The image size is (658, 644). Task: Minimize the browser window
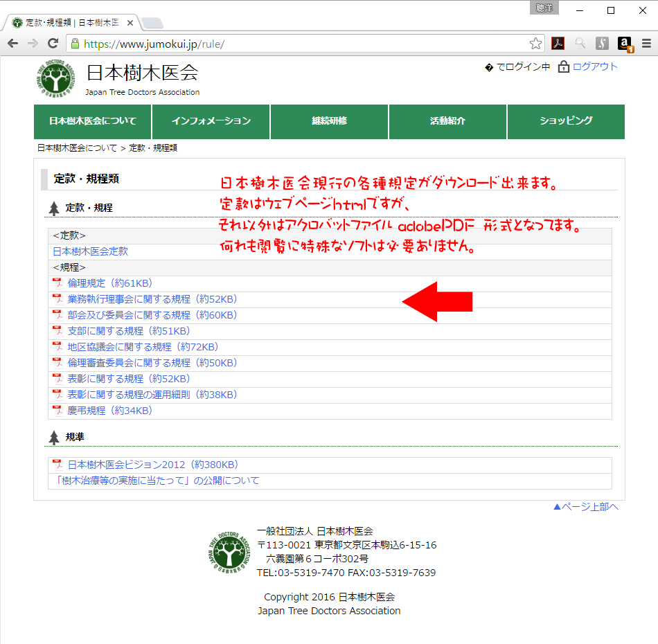pyautogui.click(x=580, y=10)
